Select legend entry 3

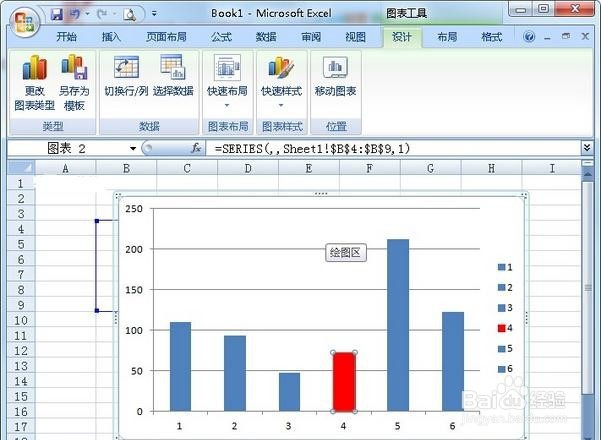[x=505, y=308]
